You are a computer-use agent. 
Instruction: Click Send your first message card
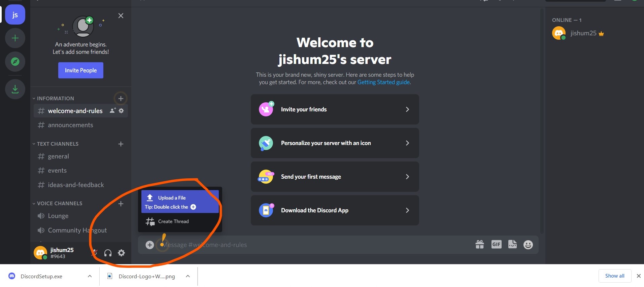[x=335, y=177]
